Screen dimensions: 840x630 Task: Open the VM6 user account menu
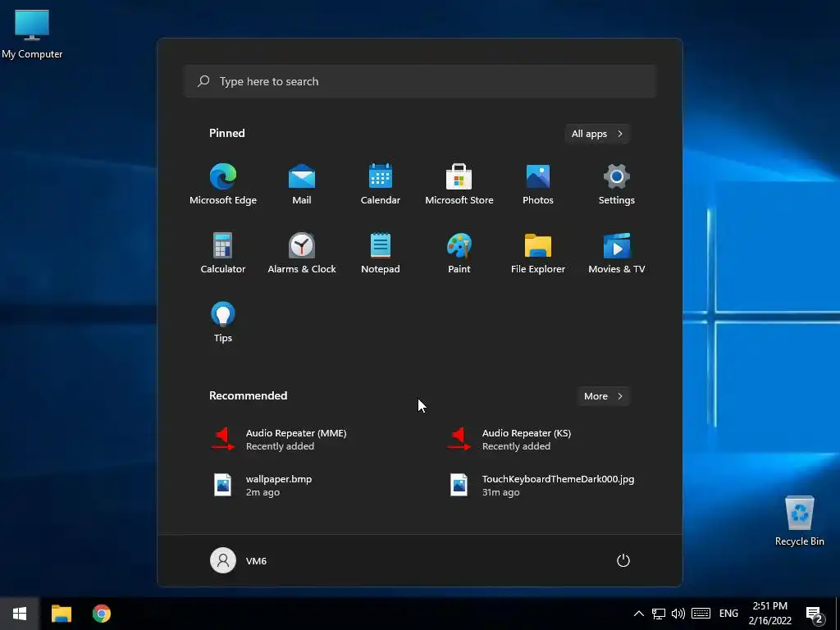(x=239, y=560)
